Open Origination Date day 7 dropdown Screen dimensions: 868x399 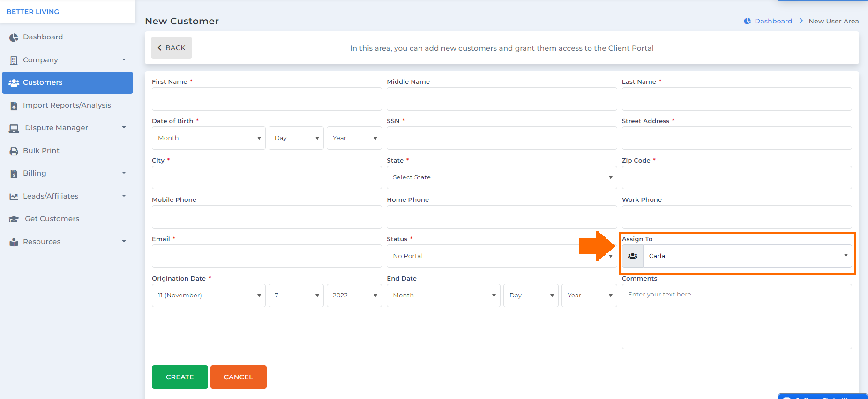click(296, 296)
